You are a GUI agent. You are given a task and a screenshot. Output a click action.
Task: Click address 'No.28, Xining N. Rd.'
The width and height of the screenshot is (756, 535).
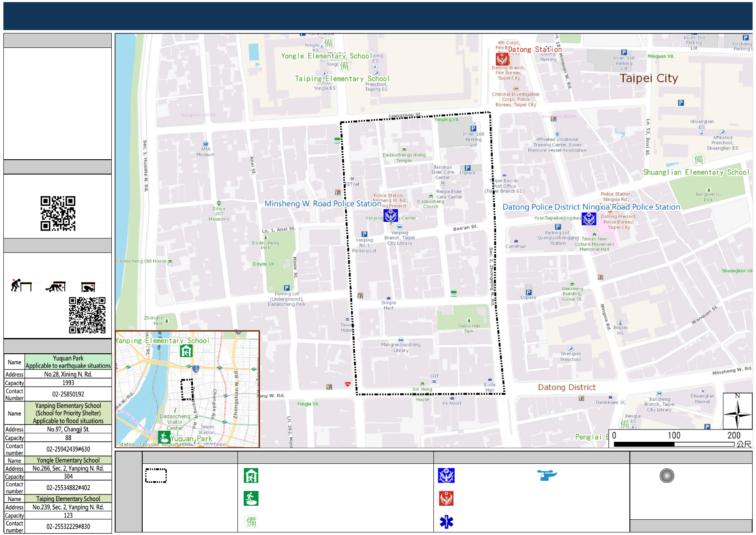[68, 374]
